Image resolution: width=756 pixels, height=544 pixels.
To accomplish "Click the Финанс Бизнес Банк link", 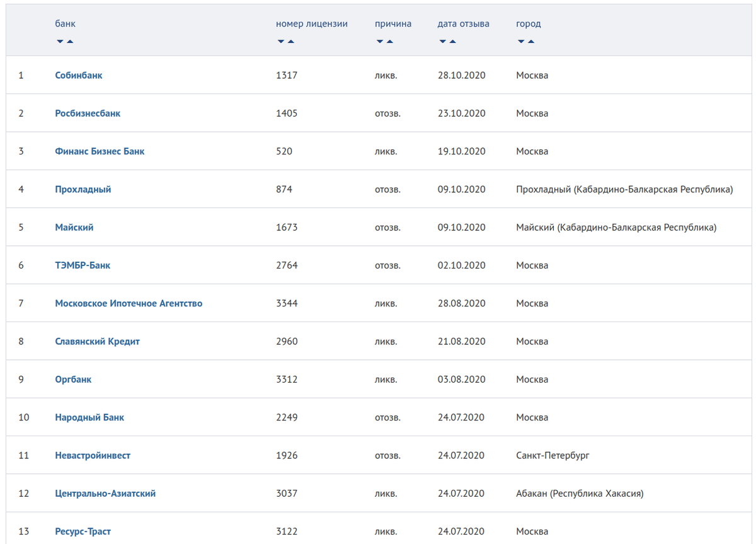I will [100, 151].
